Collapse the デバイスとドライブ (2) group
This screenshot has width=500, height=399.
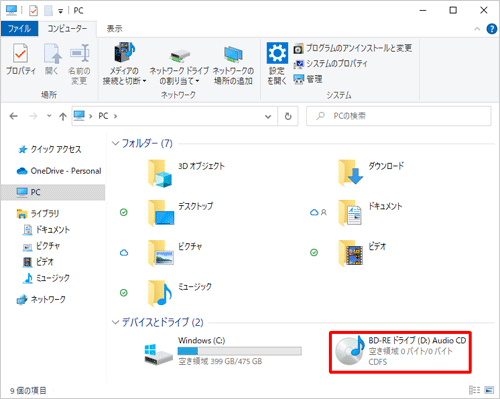tap(115, 322)
